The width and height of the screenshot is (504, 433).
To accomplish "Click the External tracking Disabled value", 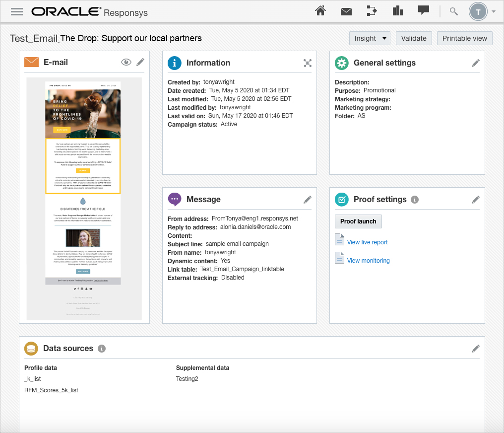I will point(233,278).
